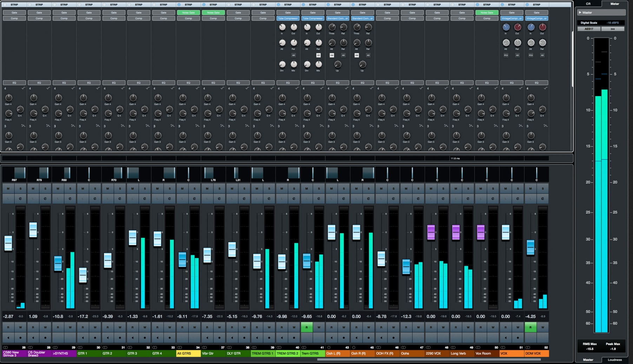Image resolution: width=633 pixels, height=364 pixels.
Task: Click the Noise Gate module on Vox Room
Action: [x=487, y=13]
